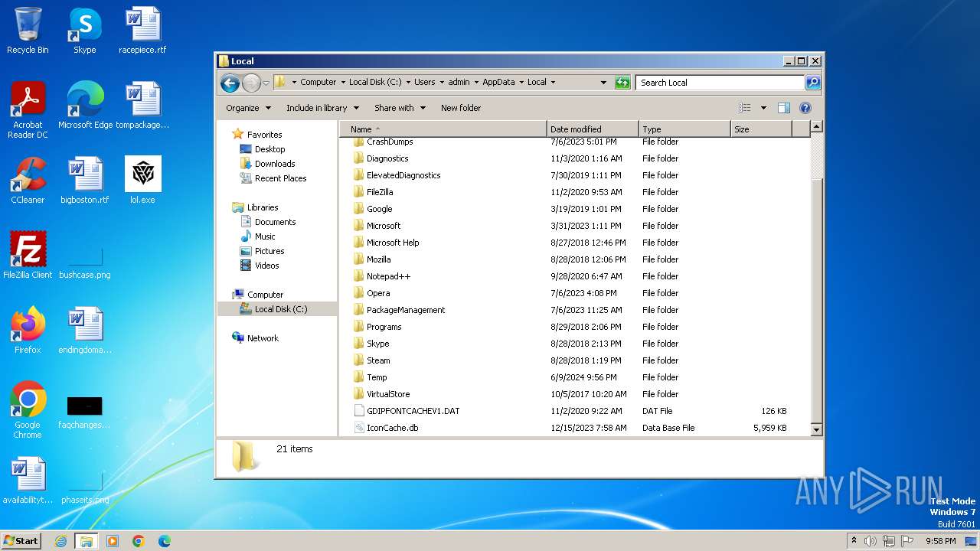Open Acrobat Reader DC shortcut
Screen dimensions: 980x551
(28, 110)
